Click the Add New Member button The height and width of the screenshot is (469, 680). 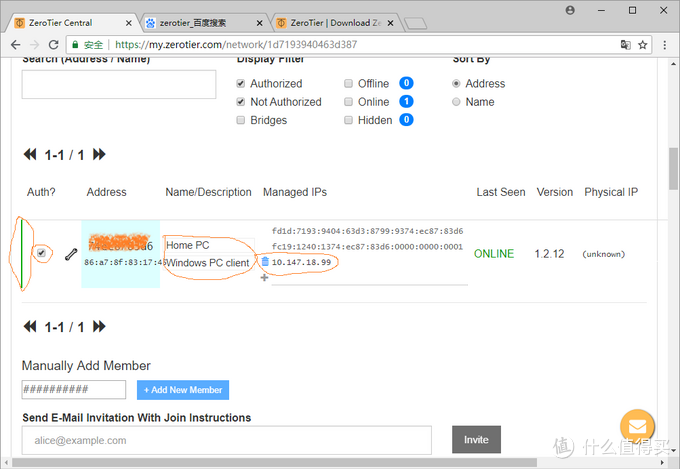point(183,390)
